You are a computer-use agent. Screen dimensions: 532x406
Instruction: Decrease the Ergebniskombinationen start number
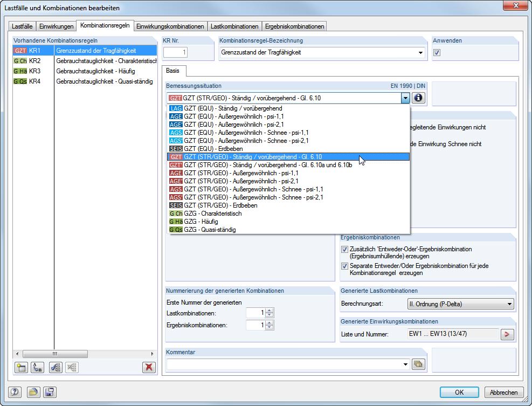[x=270, y=327]
